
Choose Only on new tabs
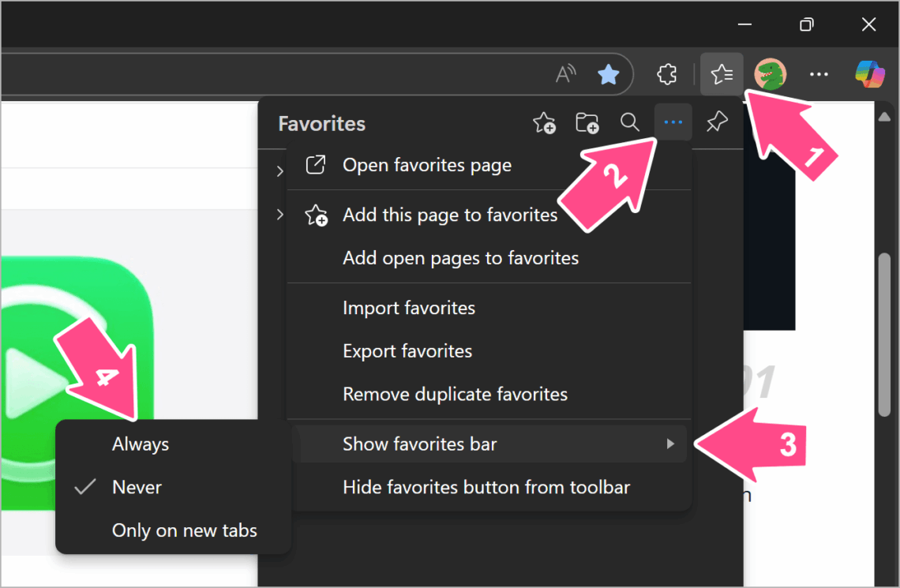(x=184, y=530)
